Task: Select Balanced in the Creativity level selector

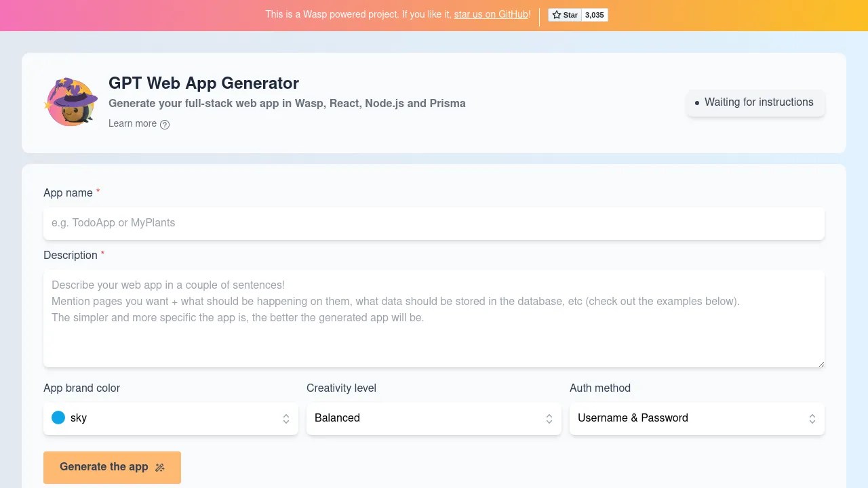Action: tap(433, 418)
